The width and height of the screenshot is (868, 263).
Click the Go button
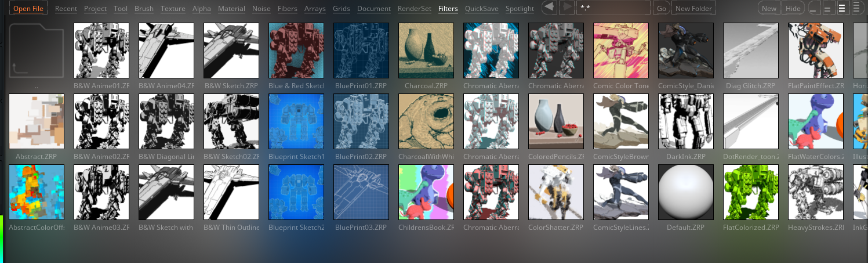tap(661, 9)
